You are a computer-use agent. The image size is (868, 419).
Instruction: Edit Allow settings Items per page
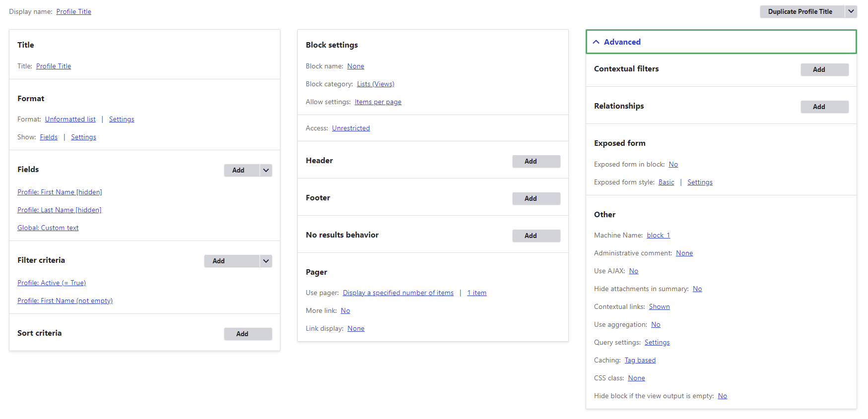coord(378,102)
